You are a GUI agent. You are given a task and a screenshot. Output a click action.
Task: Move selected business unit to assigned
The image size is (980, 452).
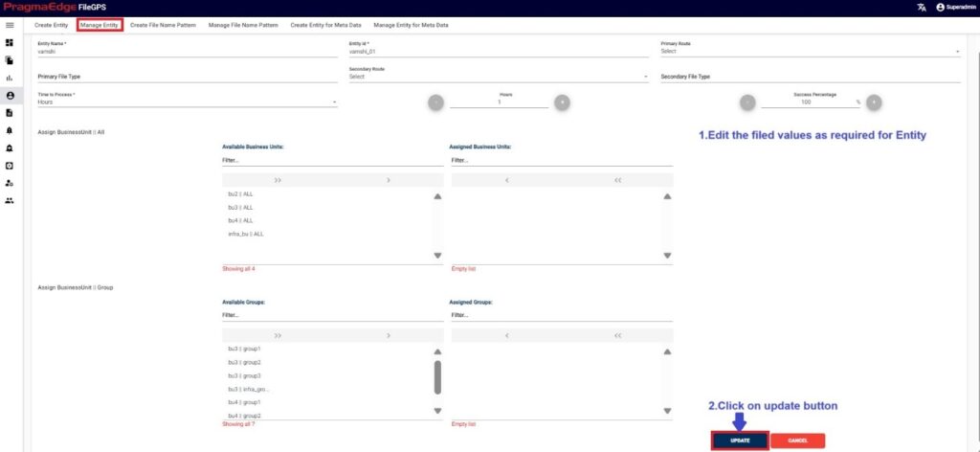(x=389, y=180)
